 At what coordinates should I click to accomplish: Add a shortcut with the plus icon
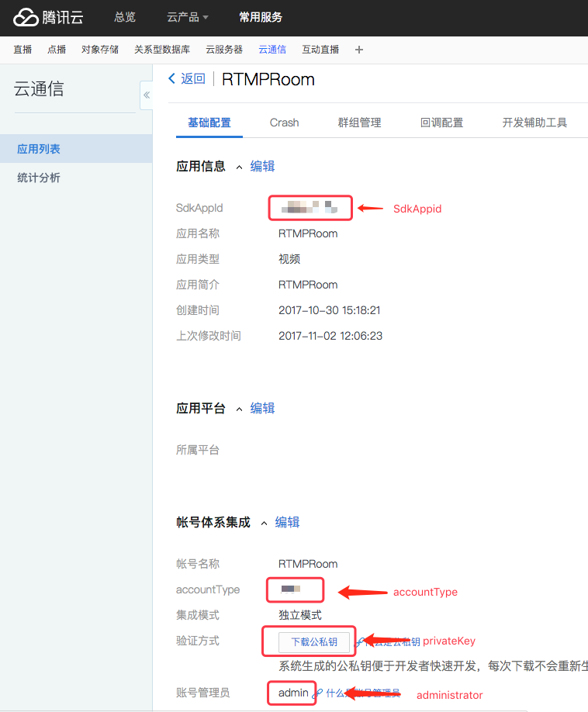tap(359, 50)
